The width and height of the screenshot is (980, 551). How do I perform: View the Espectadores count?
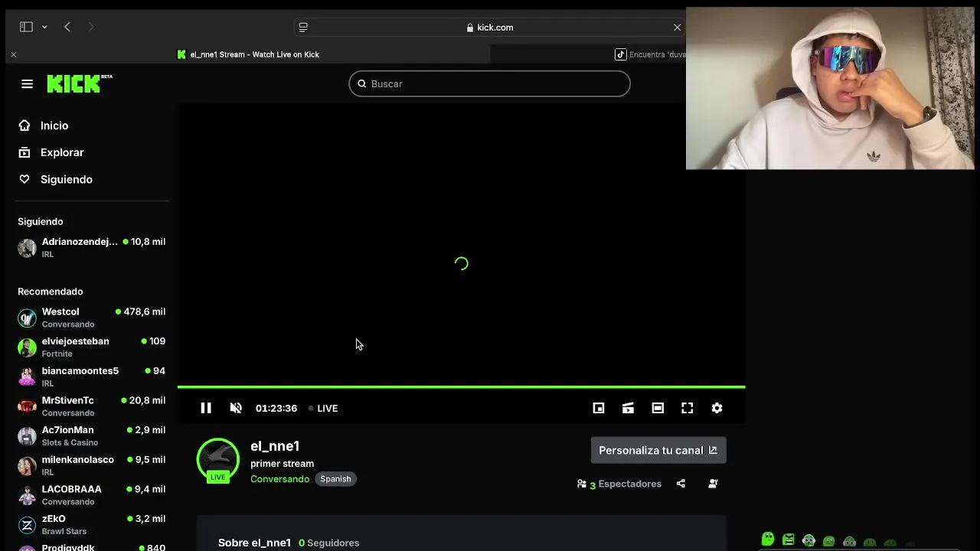click(619, 484)
